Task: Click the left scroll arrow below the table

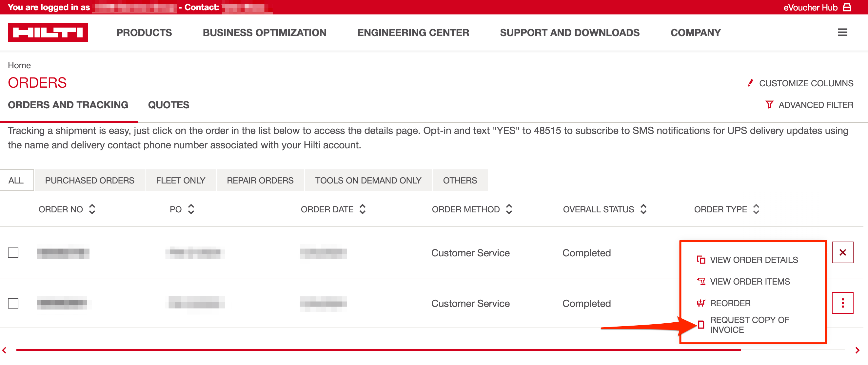Action: pos(4,350)
